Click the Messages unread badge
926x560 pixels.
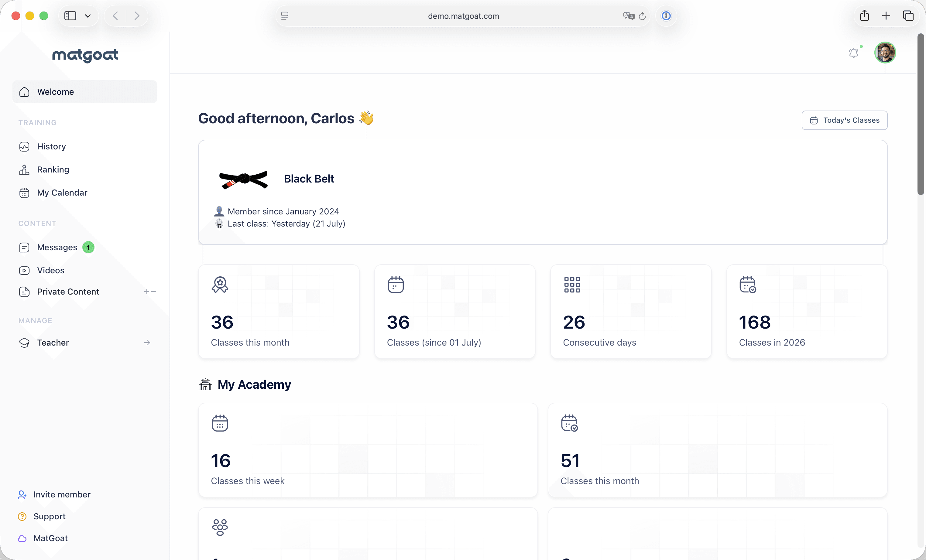[88, 247]
